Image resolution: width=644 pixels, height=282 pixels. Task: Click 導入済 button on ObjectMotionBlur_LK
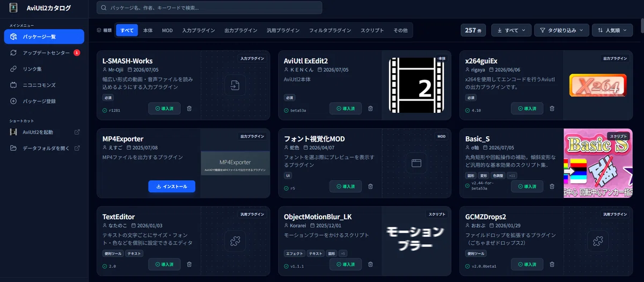(x=346, y=264)
